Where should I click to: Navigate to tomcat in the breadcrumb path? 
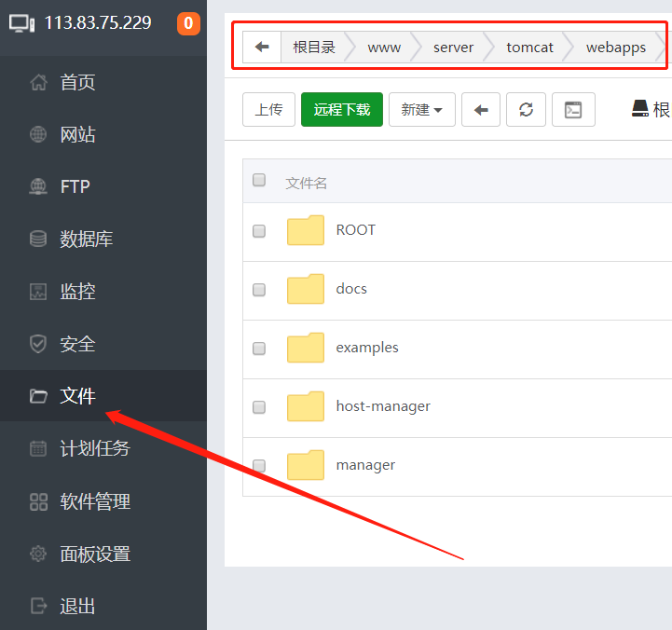(529, 48)
